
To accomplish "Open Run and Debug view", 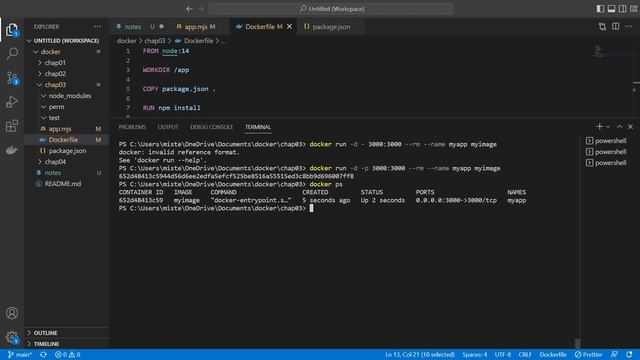I will click(x=12, y=102).
